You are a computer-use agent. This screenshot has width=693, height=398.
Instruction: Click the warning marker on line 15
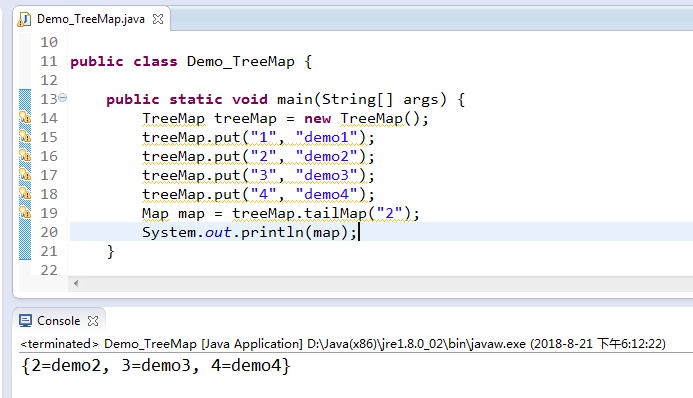coord(25,137)
